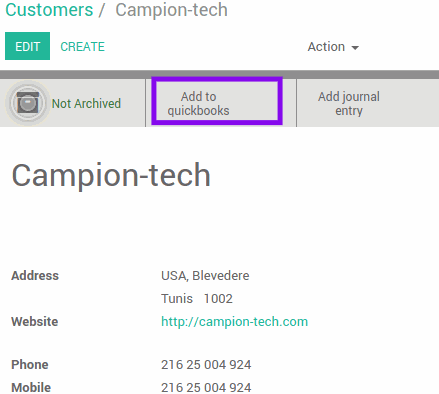Click Add journal entry button
The width and height of the screenshot is (439, 394).
tap(349, 103)
